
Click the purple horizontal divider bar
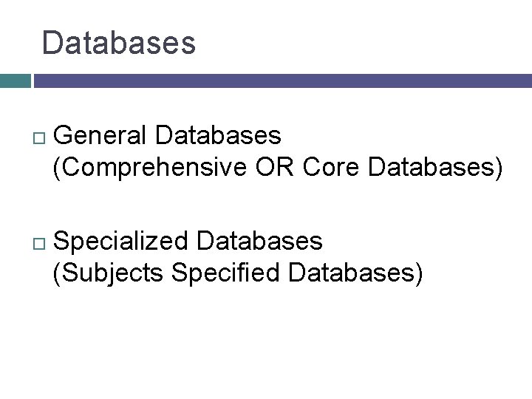(282, 81)
